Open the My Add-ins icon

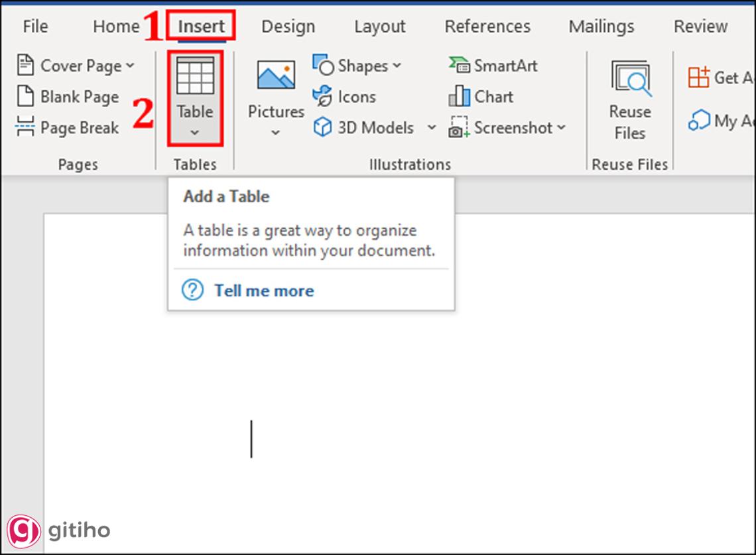click(699, 121)
